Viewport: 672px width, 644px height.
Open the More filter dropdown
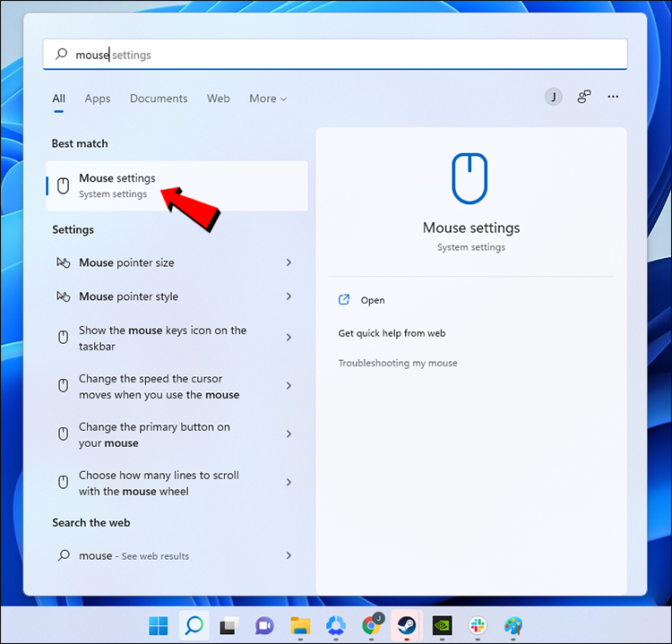(268, 99)
